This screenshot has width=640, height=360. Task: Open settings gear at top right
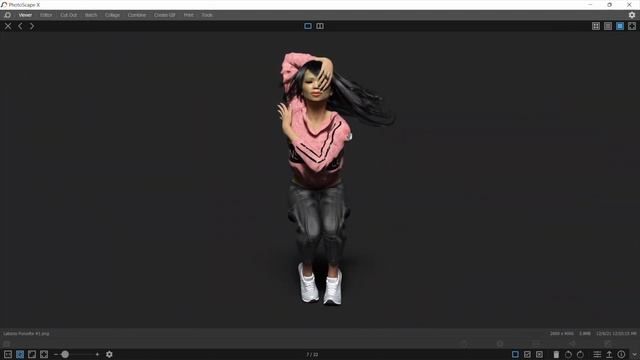[632, 15]
